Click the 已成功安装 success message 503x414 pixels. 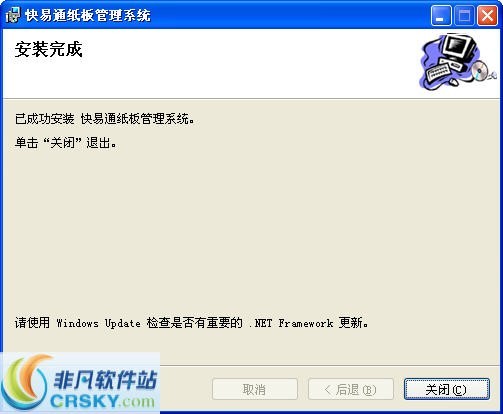(105, 119)
